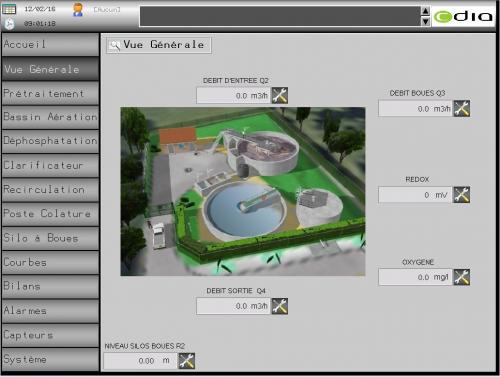Click the Debit d'Entree Q2 value field
The height and width of the screenshot is (377, 500).
pyautogui.click(x=233, y=96)
